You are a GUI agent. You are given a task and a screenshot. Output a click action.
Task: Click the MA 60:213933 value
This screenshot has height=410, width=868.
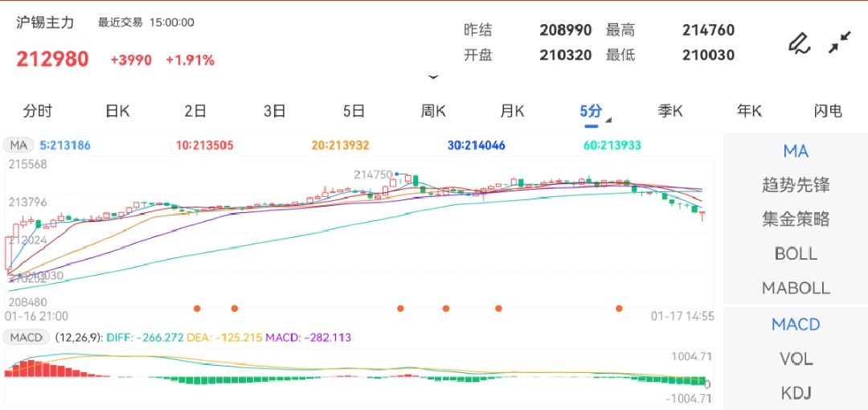click(612, 146)
